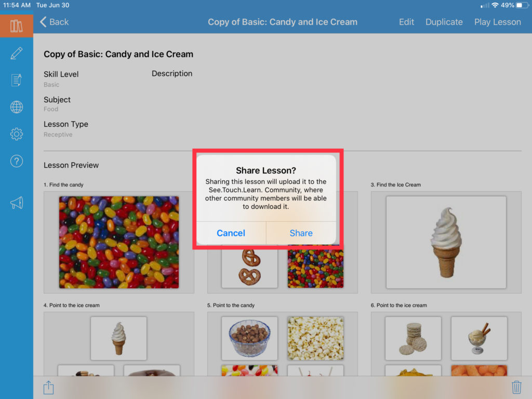This screenshot has width=532, height=399.
Task: Open help question mark icon
Action: pyautogui.click(x=16, y=161)
